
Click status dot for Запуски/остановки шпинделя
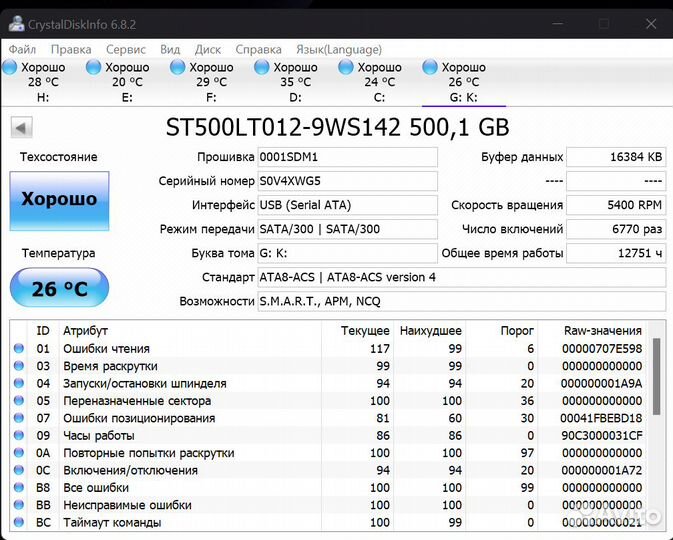[18, 383]
